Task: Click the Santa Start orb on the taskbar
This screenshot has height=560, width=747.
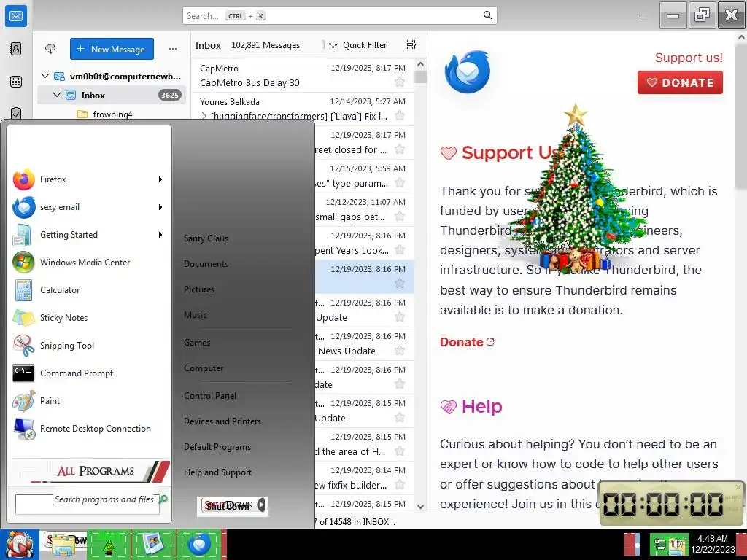Action: (19, 544)
